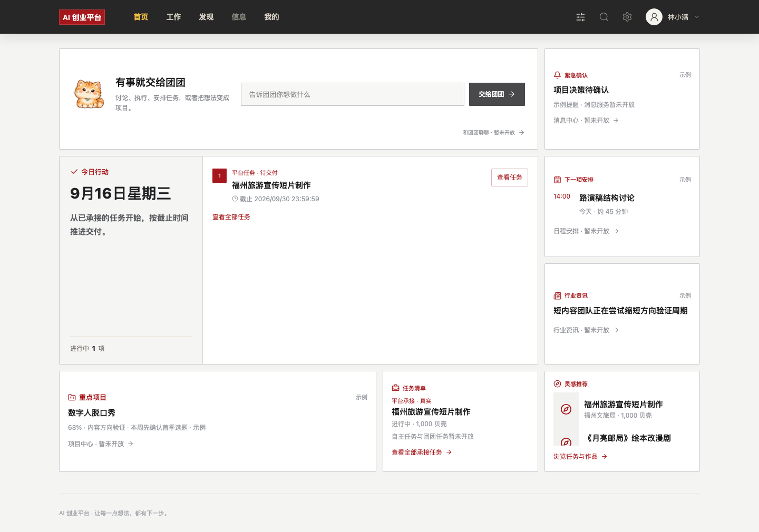
Task: Click the 短内容团队正在尝试缩短方向验证周期 headline
Action: tap(620, 311)
